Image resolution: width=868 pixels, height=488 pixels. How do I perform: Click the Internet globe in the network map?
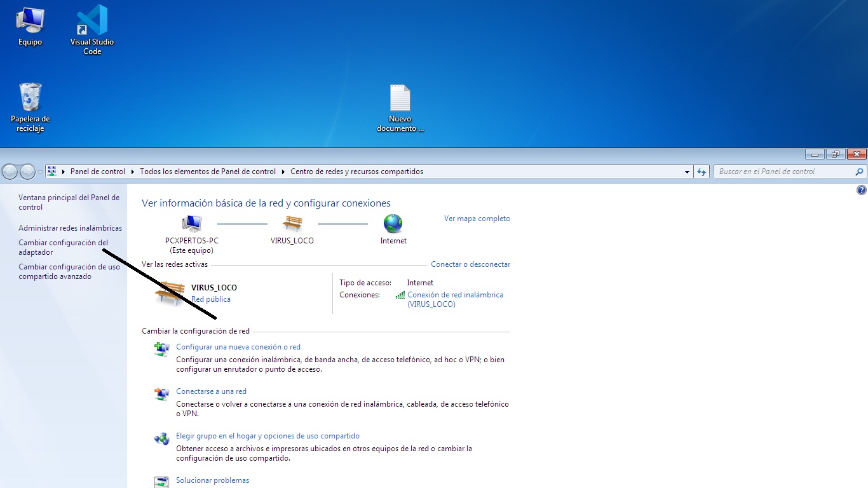393,223
